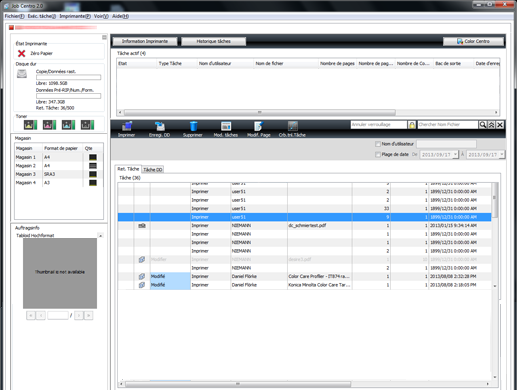Select the Ret. Tâche tab
Screen dimensions: 517x390
coord(128,169)
